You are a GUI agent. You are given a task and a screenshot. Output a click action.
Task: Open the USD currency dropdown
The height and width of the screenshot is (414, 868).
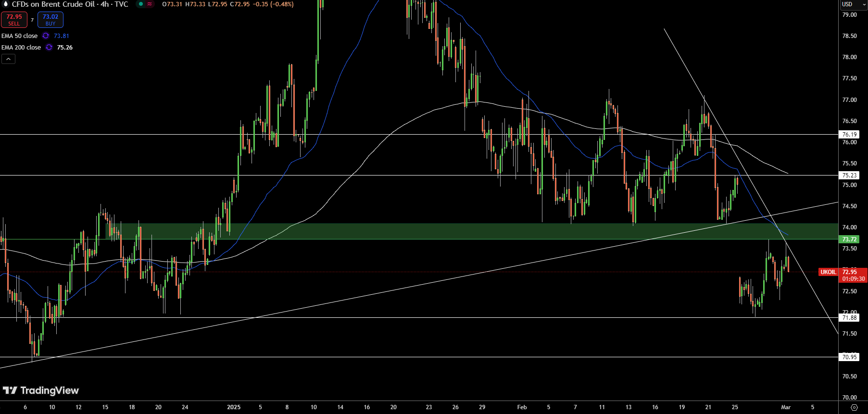854,4
